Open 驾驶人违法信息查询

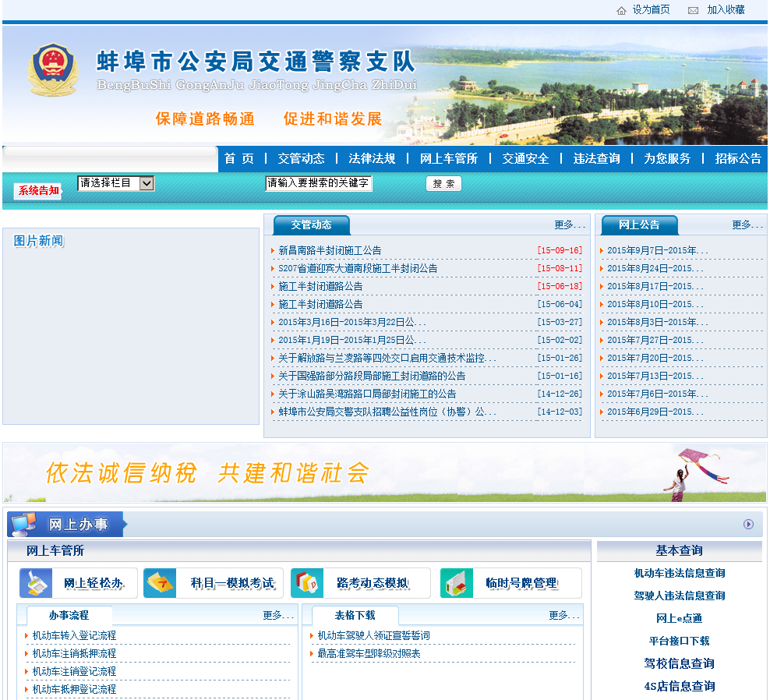coord(680,596)
